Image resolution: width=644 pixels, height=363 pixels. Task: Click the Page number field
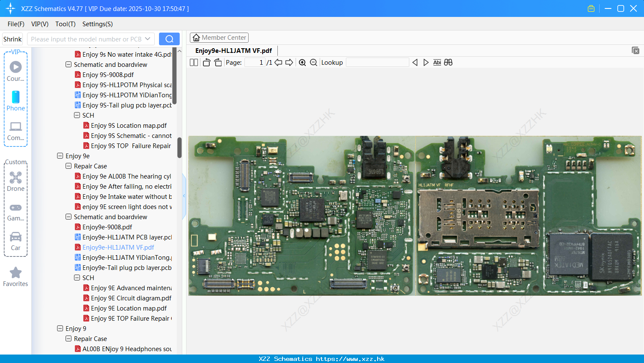click(x=255, y=62)
